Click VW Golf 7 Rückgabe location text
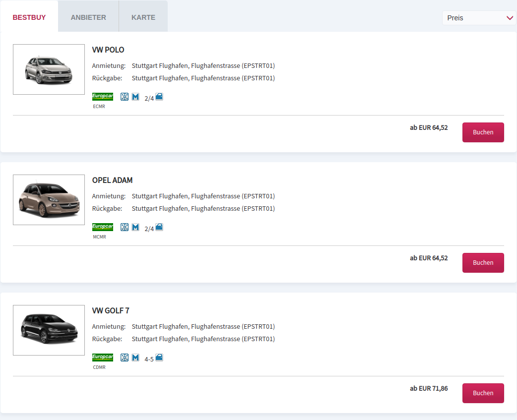The width and height of the screenshot is (517, 420). pyautogui.click(x=203, y=339)
